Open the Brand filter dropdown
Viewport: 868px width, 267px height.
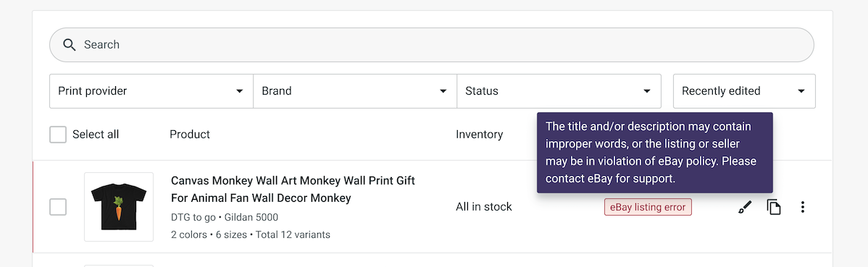tap(355, 91)
